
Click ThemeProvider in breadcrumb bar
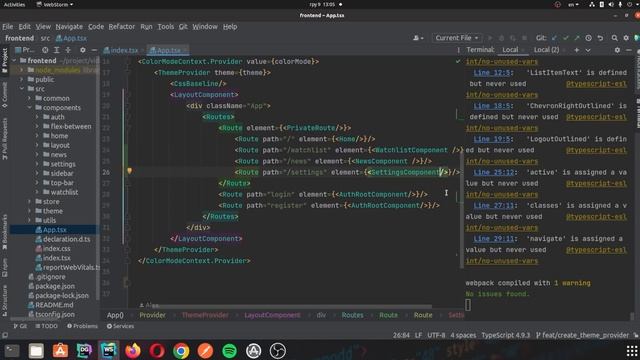click(205, 315)
